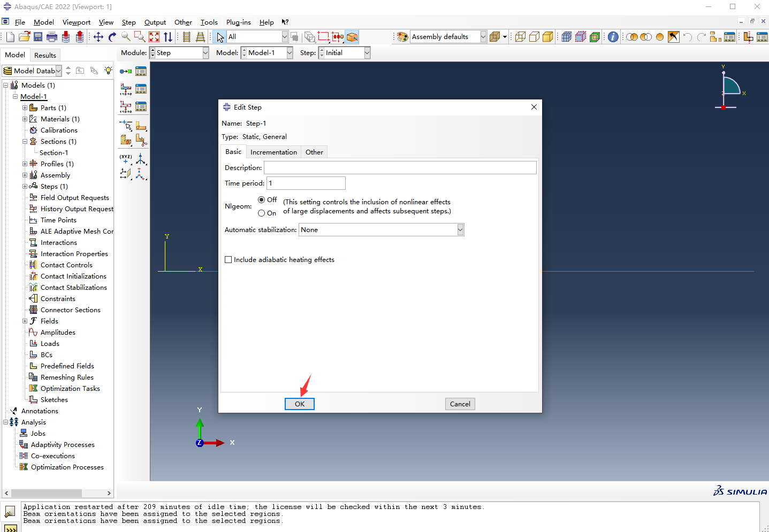Click the Time period input field
This screenshot has width=769, height=532.
[306, 183]
